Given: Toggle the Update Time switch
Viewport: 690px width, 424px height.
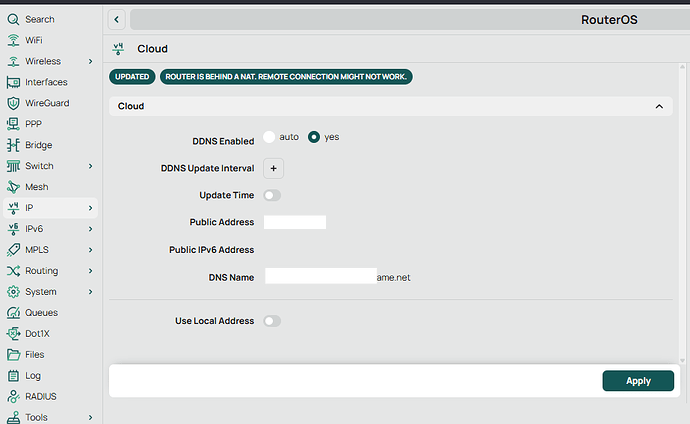Looking at the screenshot, I should 272,195.
